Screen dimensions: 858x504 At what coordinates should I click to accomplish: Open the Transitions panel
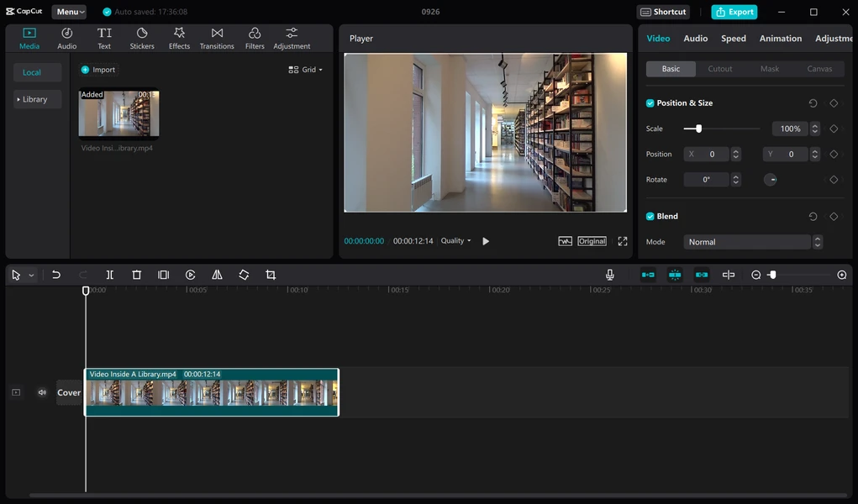[x=217, y=39]
